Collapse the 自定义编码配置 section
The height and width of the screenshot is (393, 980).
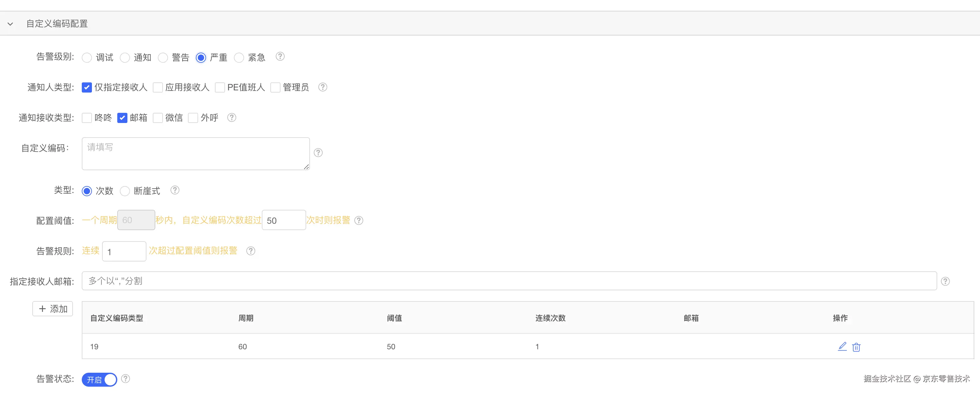[10, 23]
